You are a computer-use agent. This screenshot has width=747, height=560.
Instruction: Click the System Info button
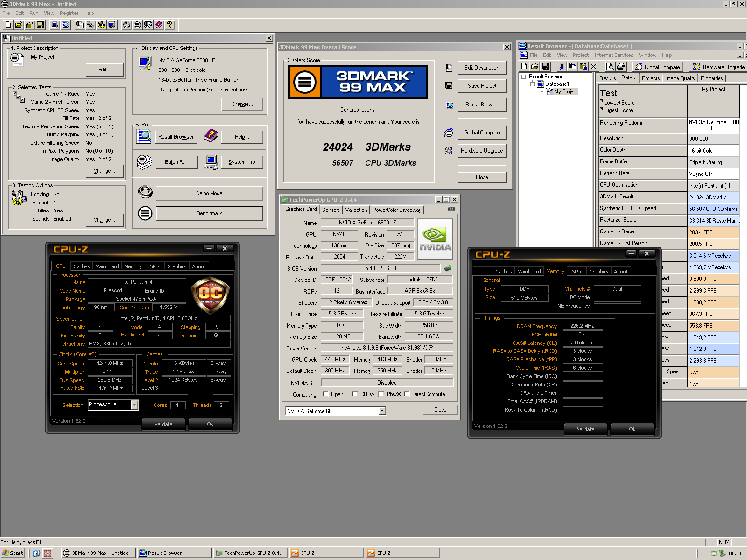[241, 162]
